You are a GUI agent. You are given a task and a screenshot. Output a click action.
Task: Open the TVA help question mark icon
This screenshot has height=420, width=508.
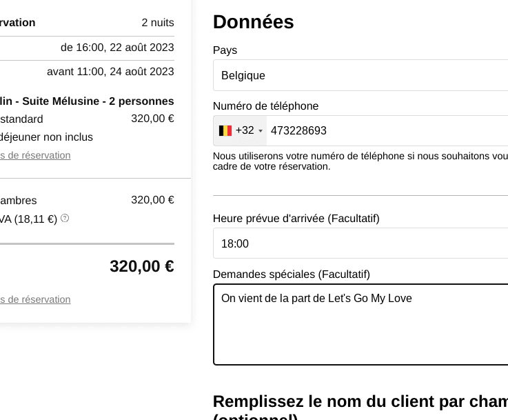[65, 218]
